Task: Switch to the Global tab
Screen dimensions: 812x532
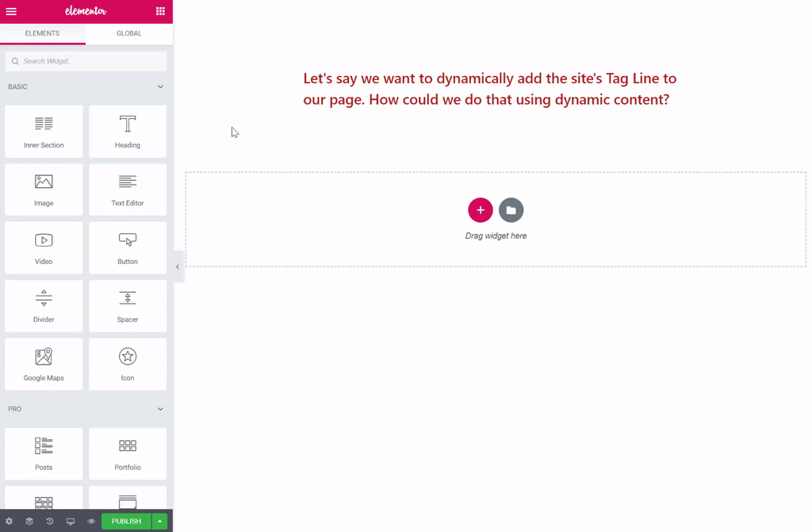Action: [128, 33]
